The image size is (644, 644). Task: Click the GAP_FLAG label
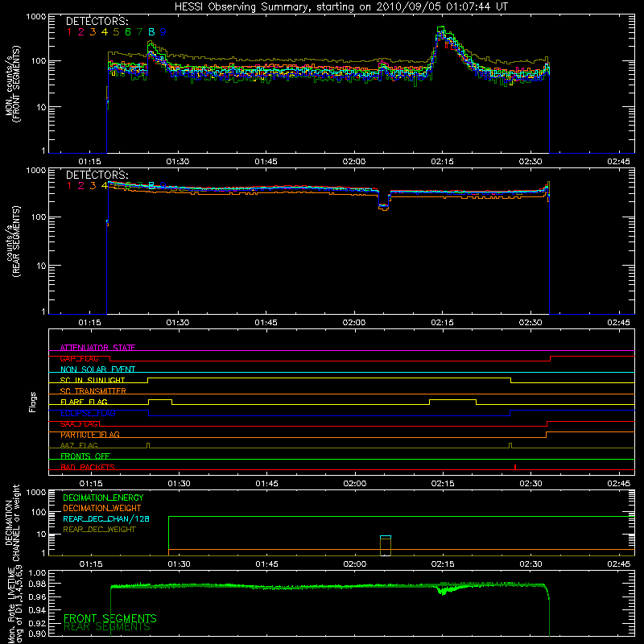pos(79,358)
